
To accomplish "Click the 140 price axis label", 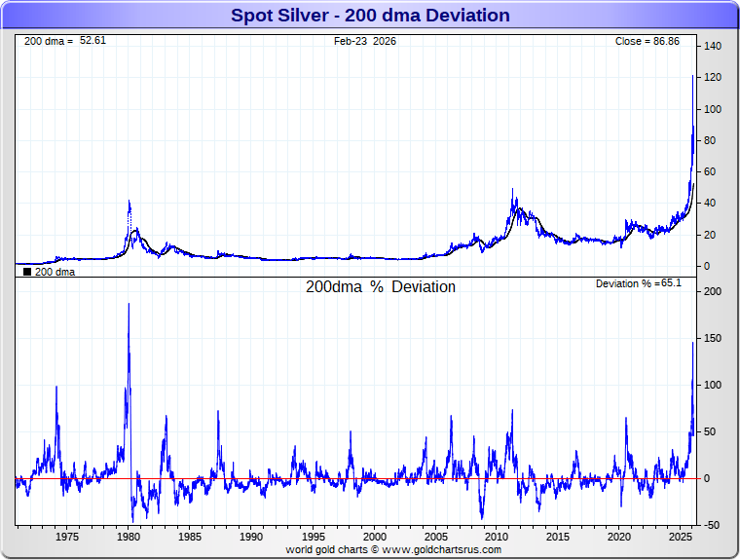I will [713, 46].
